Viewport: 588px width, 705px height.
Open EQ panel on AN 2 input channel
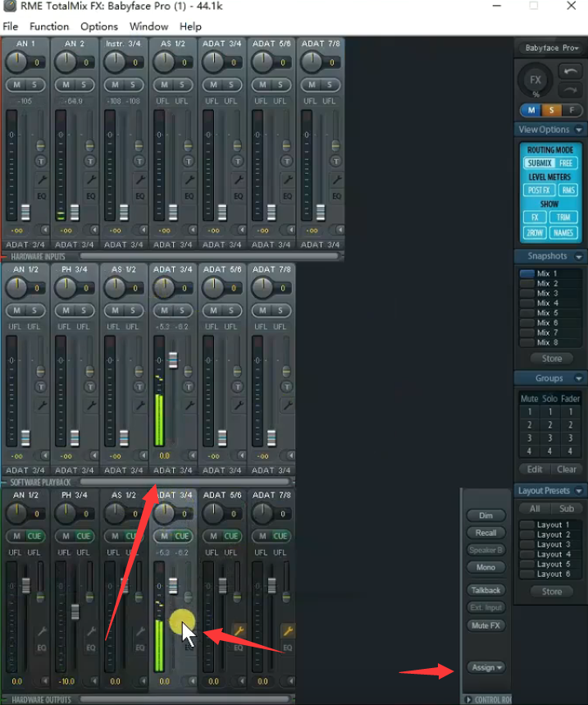[x=90, y=196]
